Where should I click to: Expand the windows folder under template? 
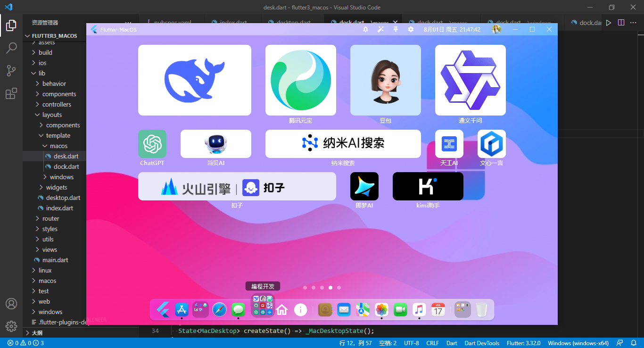click(x=62, y=177)
